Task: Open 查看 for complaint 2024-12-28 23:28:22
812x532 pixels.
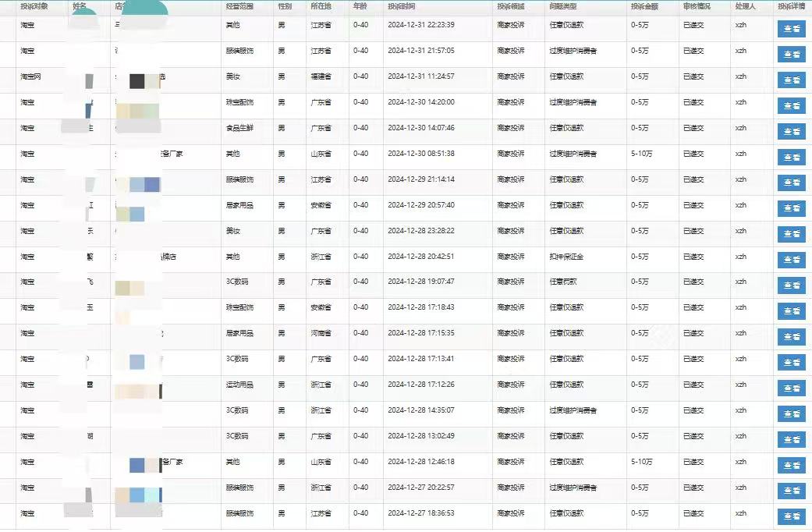Action: click(x=791, y=234)
